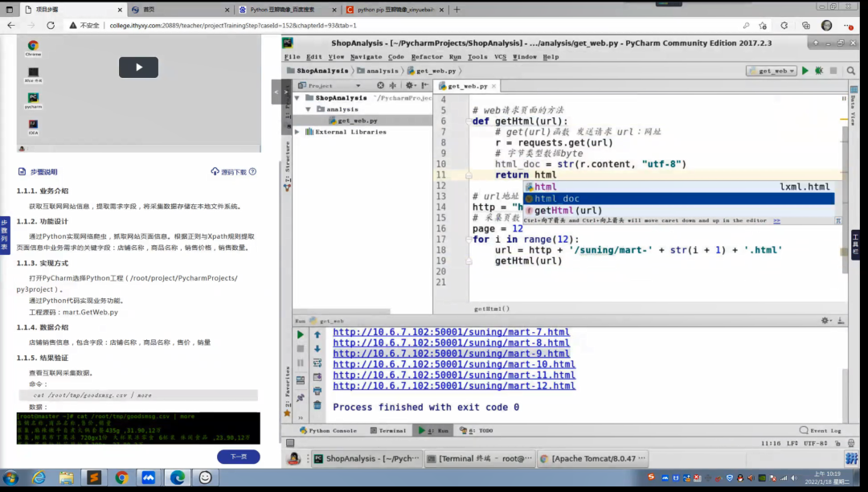The height and width of the screenshot is (492, 868).
Task: Pin the Run tab with the pin icon
Action: tap(300, 398)
